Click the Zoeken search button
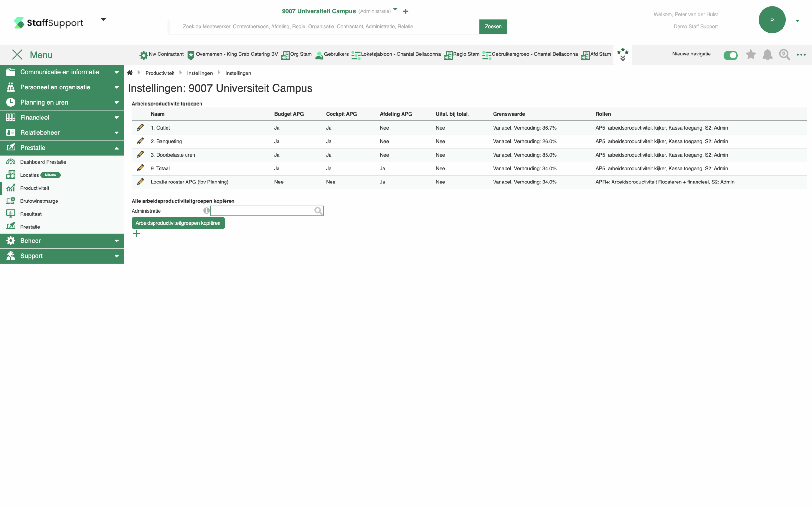 [493, 27]
